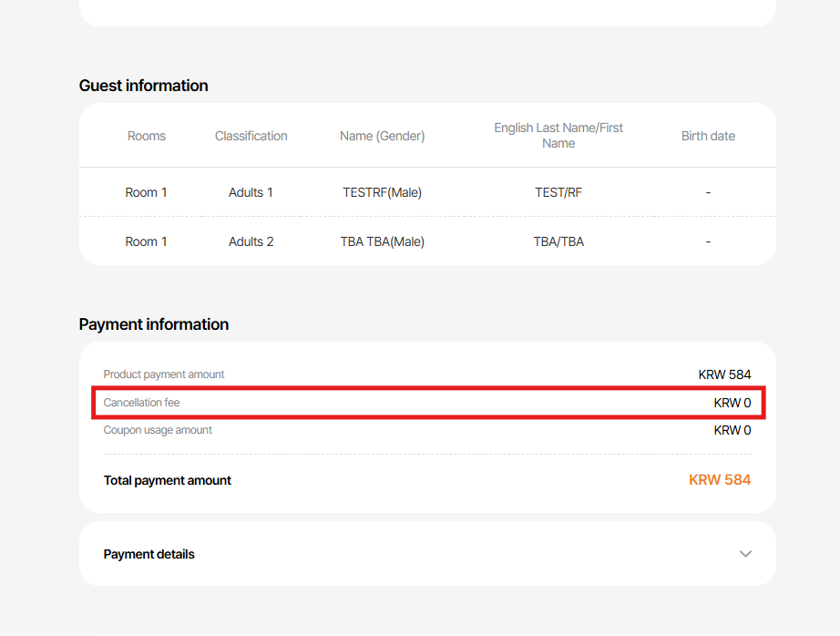Select the TBA TBA(Male) guest name
The width and height of the screenshot is (840, 636).
pos(382,241)
